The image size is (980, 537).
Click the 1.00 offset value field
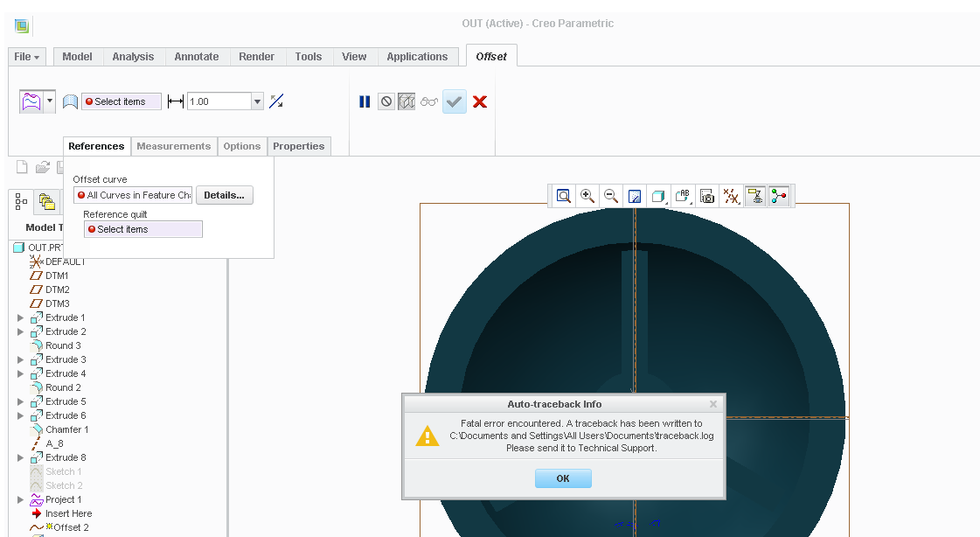pyautogui.click(x=219, y=101)
